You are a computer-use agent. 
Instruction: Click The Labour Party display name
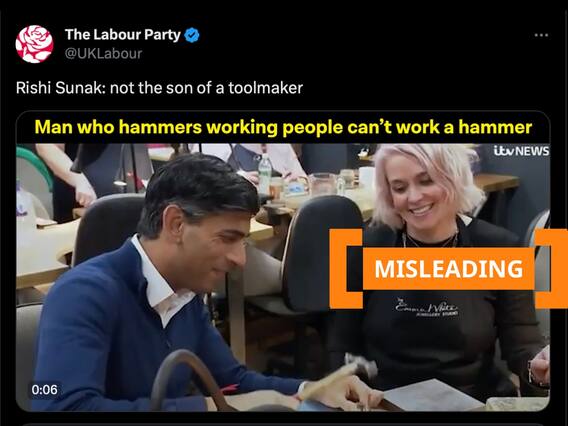pos(122,35)
